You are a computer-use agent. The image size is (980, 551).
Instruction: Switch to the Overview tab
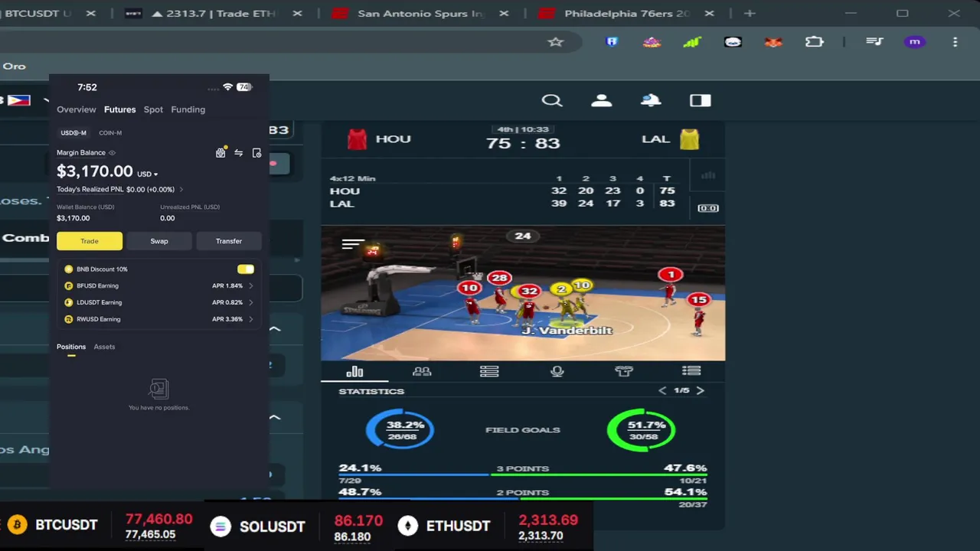pyautogui.click(x=77, y=109)
